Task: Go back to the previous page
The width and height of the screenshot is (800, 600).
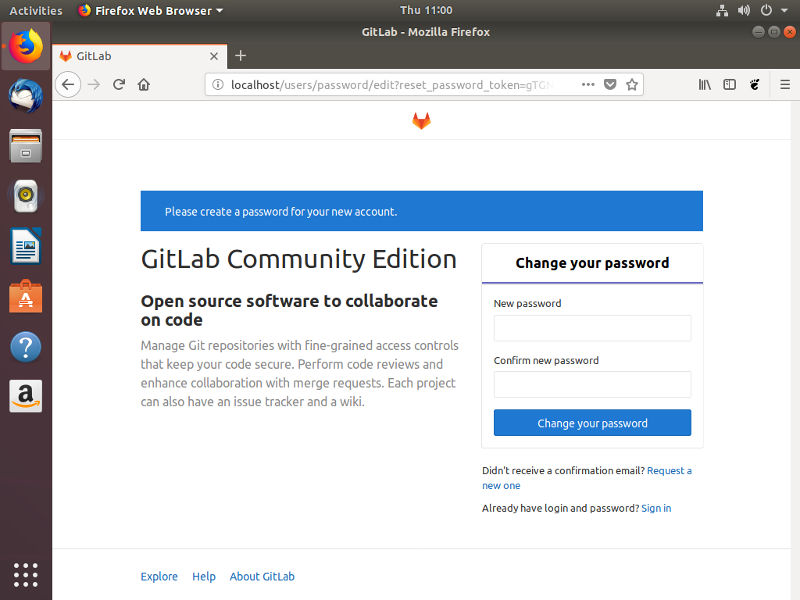Action: click(67, 84)
